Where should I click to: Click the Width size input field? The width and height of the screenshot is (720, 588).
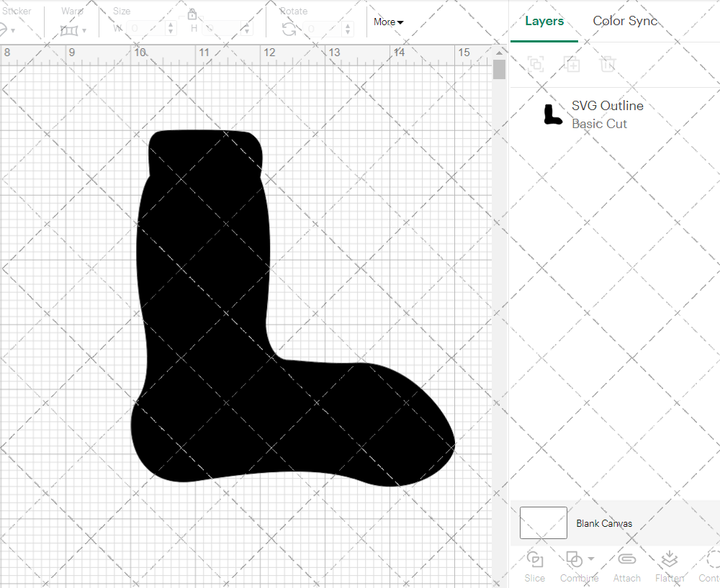[x=146, y=29]
